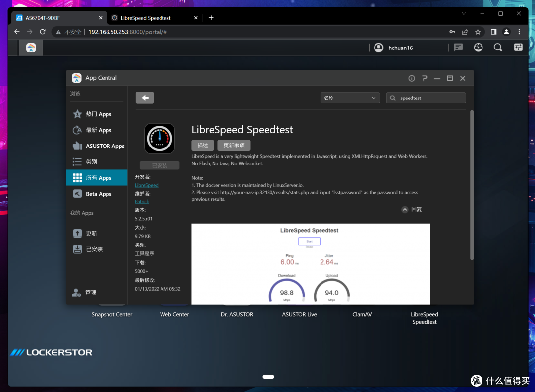Viewport: 535px width, 392px height.
Task: Open the Patrick maintainer link
Action: pos(142,202)
